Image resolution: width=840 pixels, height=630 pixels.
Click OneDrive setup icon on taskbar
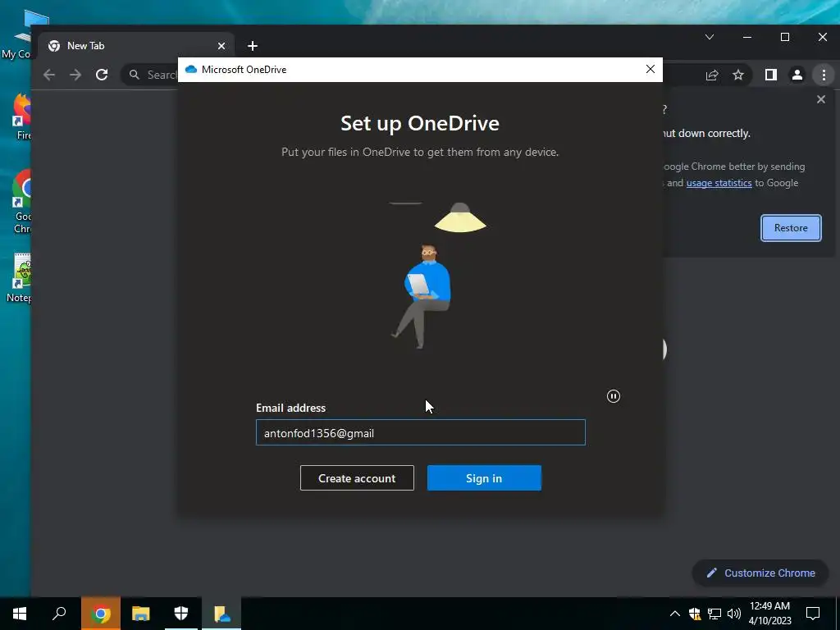[x=221, y=614]
